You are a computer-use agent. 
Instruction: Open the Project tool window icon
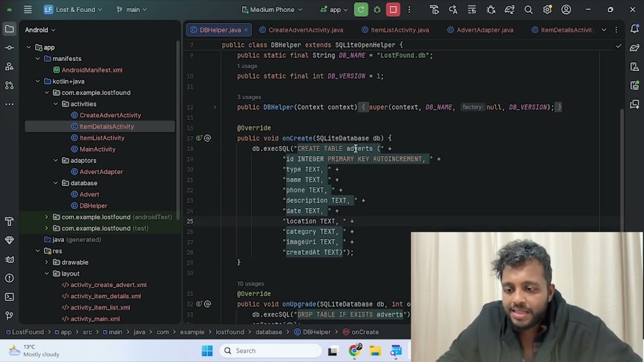coord(9,29)
